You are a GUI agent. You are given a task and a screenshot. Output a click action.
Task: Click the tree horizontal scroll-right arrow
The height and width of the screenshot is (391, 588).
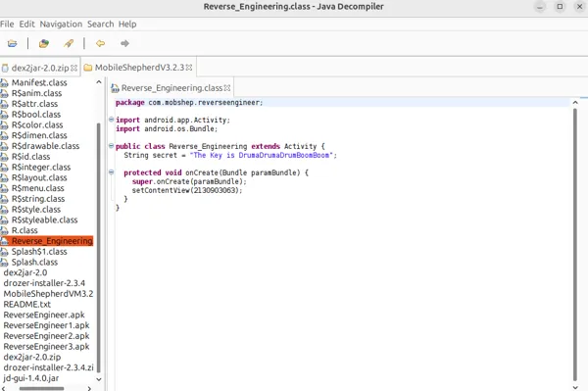[89, 388]
